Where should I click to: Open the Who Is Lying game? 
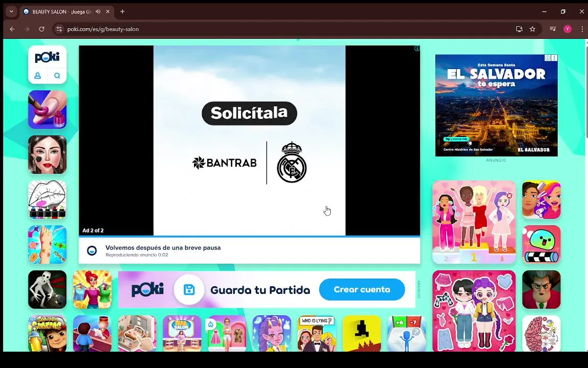[x=317, y=333]
